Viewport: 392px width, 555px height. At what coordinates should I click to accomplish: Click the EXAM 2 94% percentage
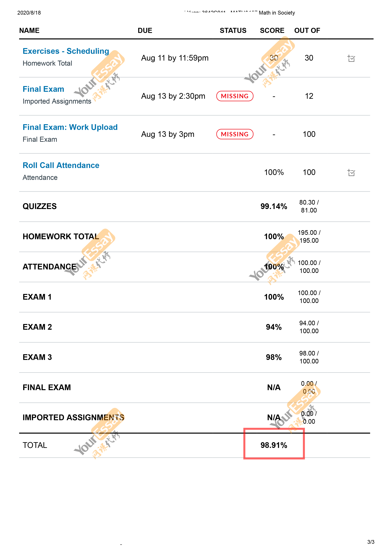(274, 327)
